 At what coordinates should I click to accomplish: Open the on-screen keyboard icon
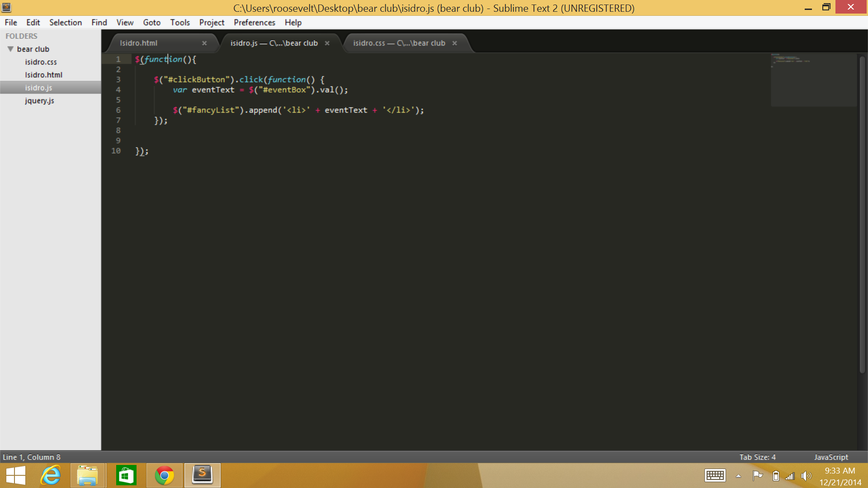715,475
